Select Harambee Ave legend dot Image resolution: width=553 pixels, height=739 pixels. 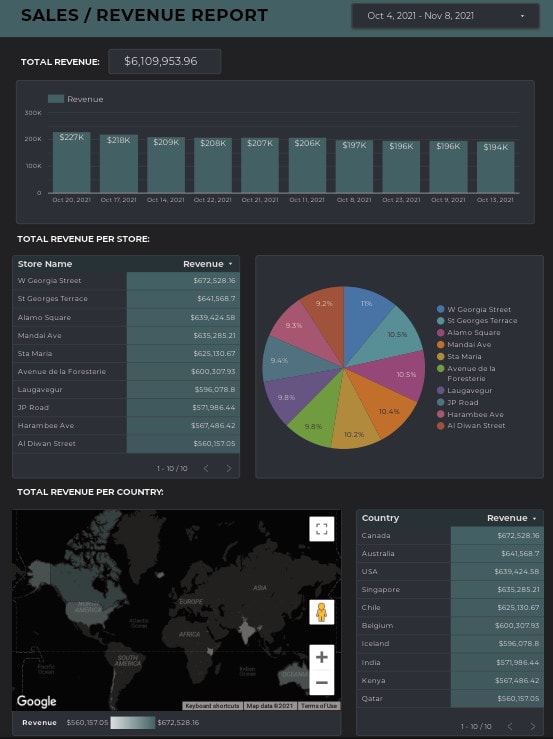click(x=440, y=414)
